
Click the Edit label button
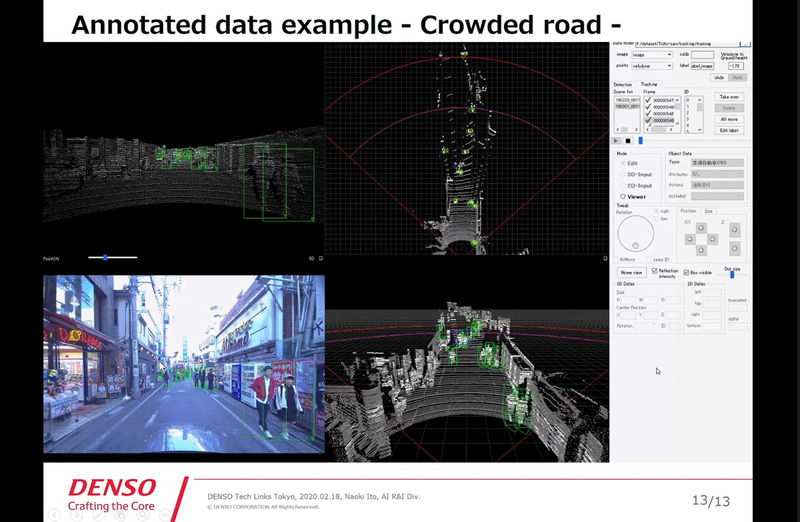(730, 130)
